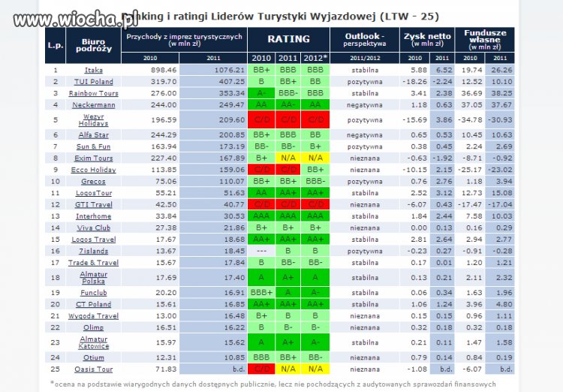Click the Ecco Holiday link
Screen dimensions: 563x392
coord(93,170)
